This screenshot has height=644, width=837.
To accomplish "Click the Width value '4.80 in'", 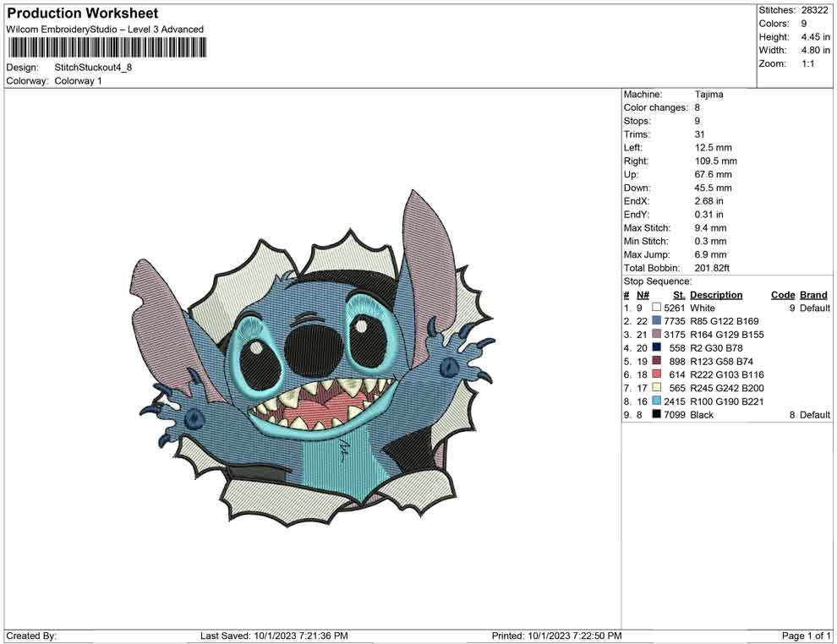I will 815,50.
